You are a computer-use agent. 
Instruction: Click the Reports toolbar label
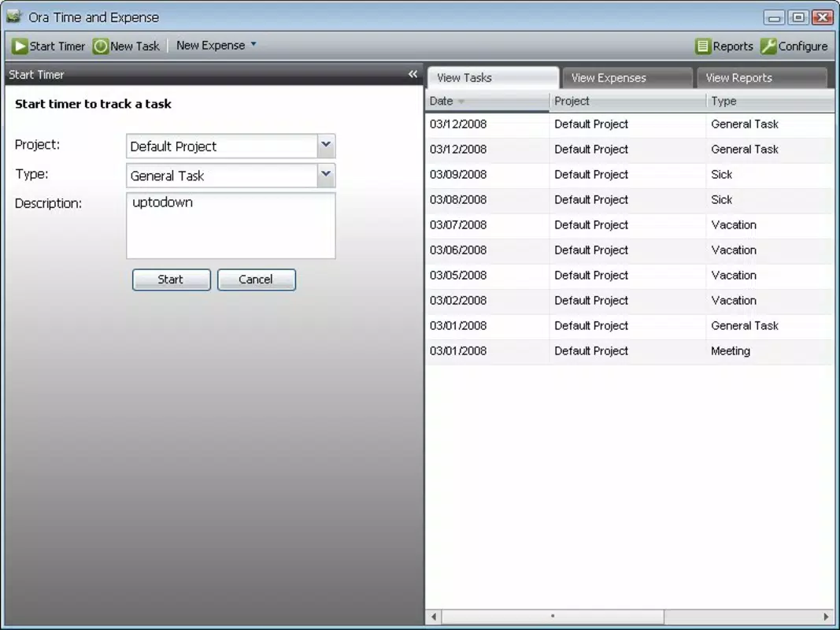coord(733,46)
